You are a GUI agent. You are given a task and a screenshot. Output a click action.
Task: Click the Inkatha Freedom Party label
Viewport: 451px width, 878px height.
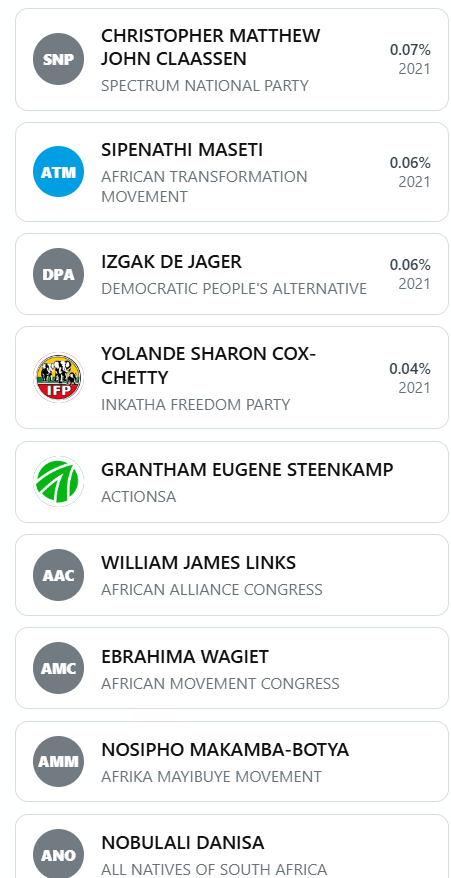pyautogui.click(x=196, y=404)
